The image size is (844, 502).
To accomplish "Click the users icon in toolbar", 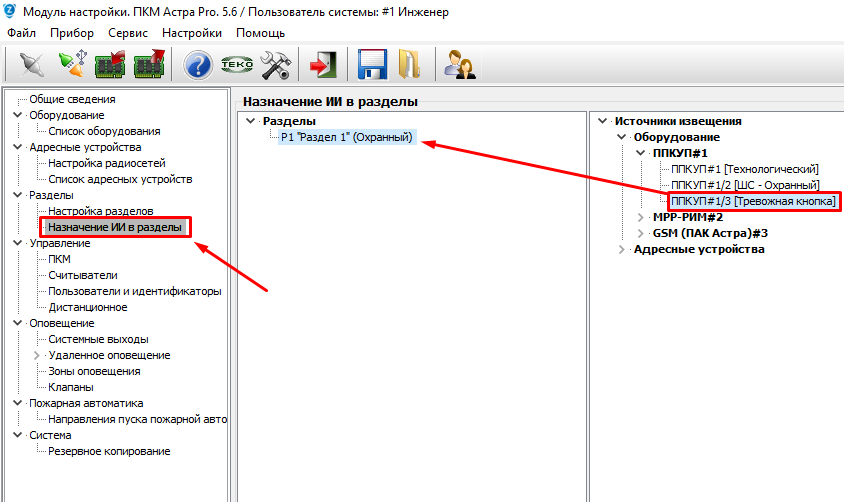I will (460, 65).
